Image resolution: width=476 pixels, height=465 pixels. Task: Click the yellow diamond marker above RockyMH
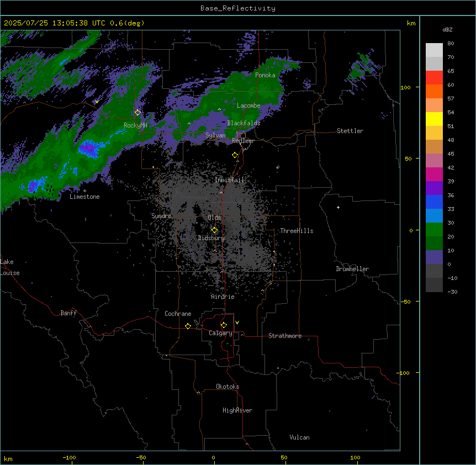pyautogui.click(x=137, y=113)
